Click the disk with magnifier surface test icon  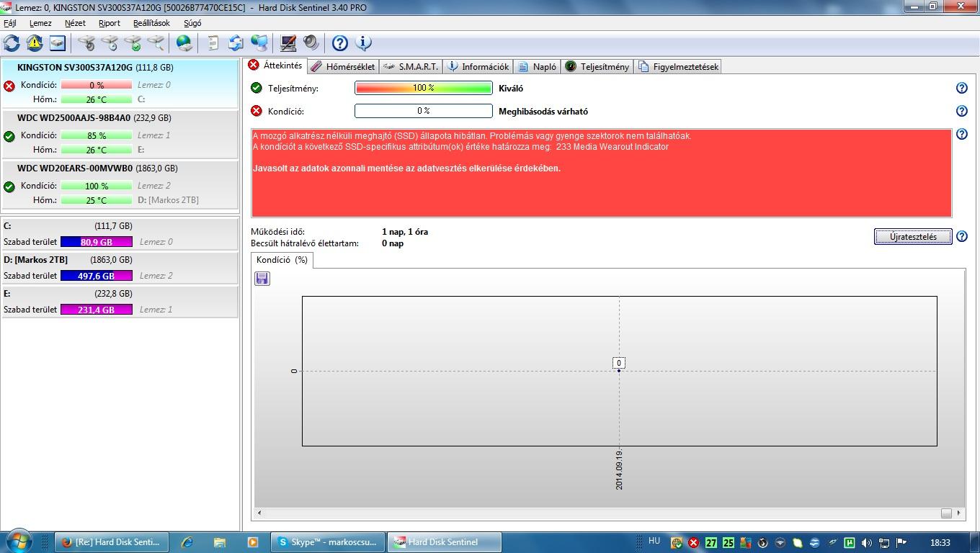156,43
